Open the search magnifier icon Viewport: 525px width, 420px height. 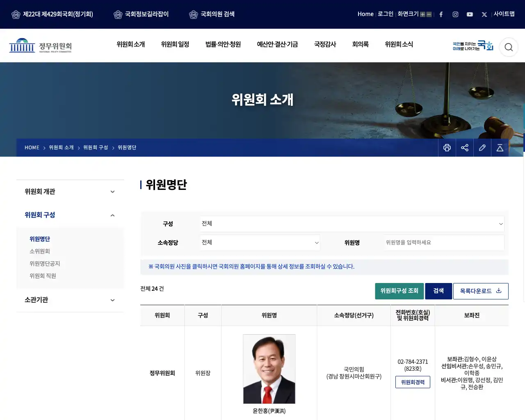(x=509, y=47)
